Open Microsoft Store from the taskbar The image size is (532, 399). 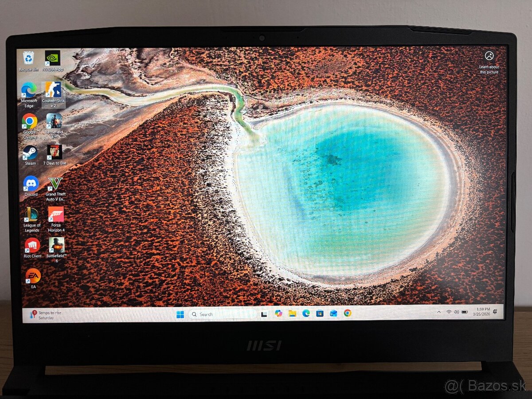tap(319, 314)
